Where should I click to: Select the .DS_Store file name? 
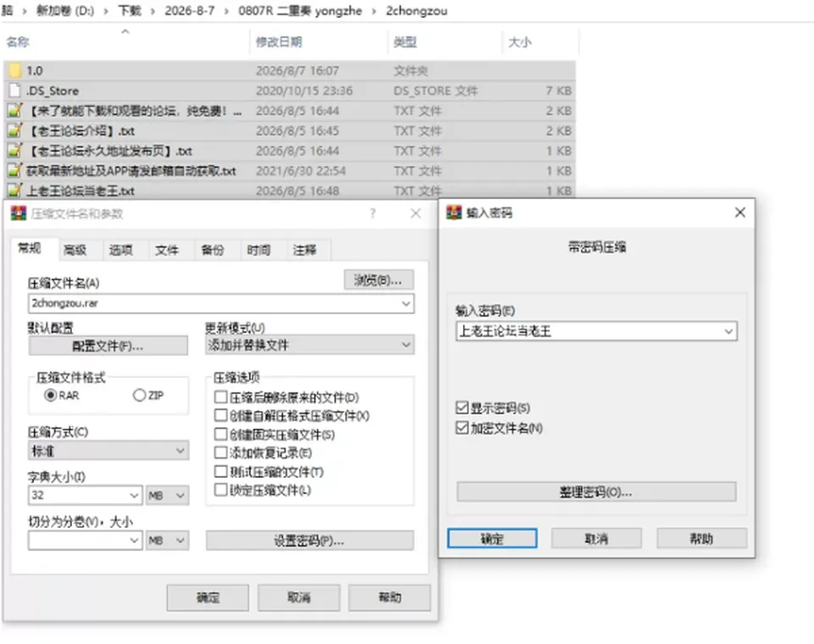coord(53,91)
